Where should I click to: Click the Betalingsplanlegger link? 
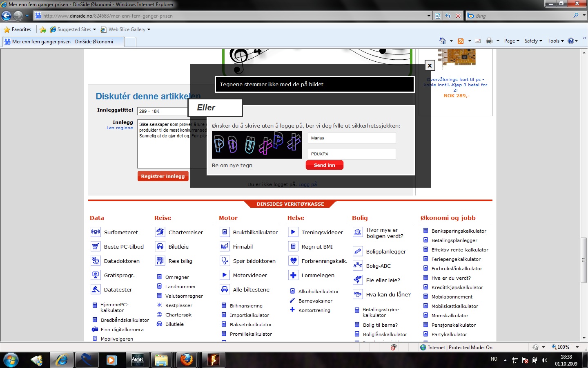pyautogui.click(x=454, y=240)
